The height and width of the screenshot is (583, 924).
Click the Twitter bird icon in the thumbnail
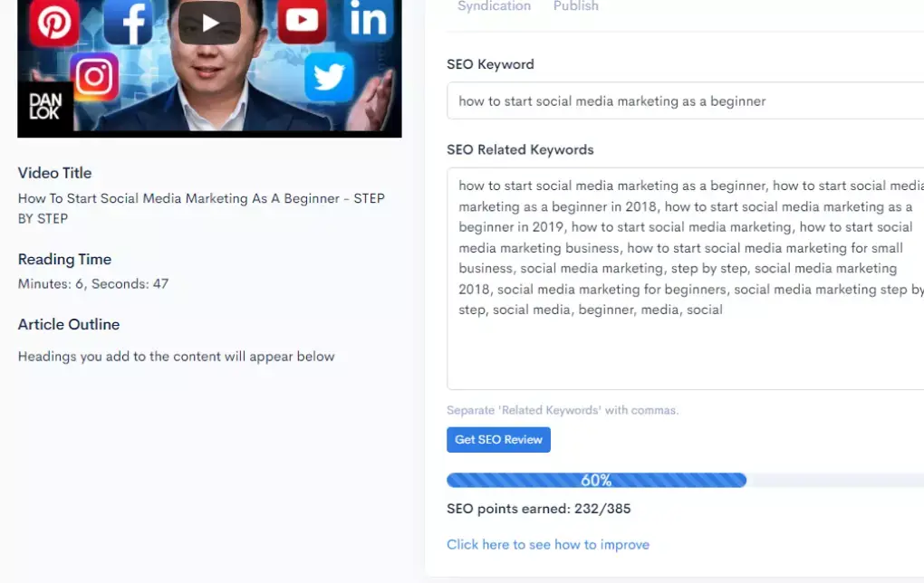(x=329, y=77)
